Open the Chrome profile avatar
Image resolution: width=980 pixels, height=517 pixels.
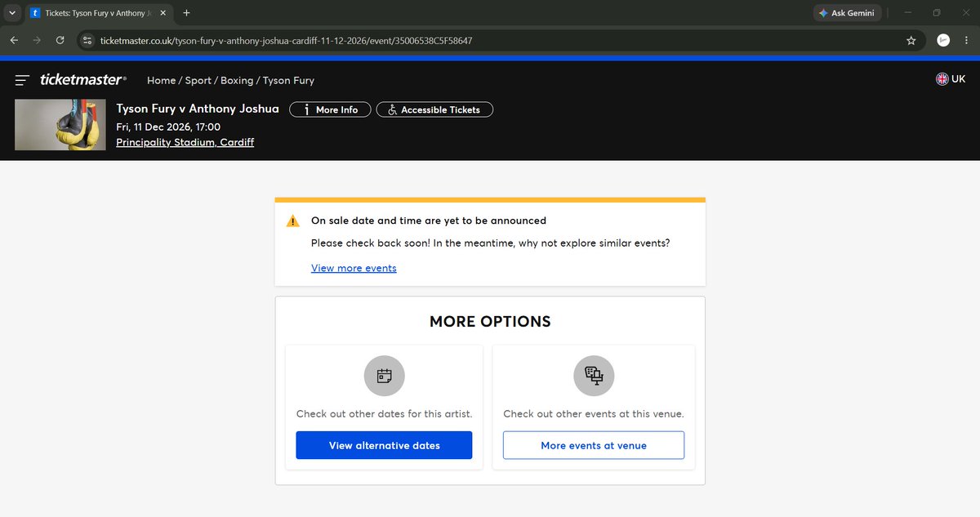(x=943, y=40)
